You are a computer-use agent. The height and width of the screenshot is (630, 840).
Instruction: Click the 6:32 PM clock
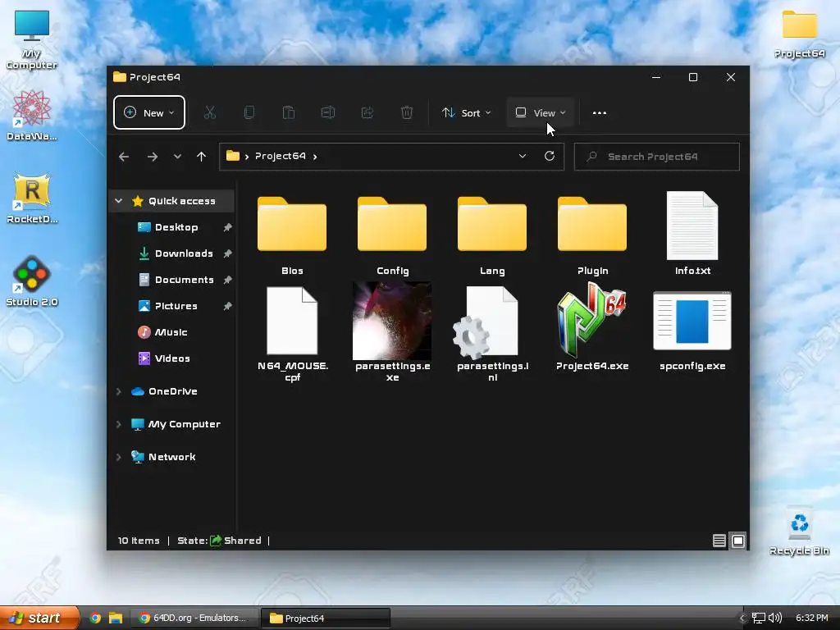[811, 618]
